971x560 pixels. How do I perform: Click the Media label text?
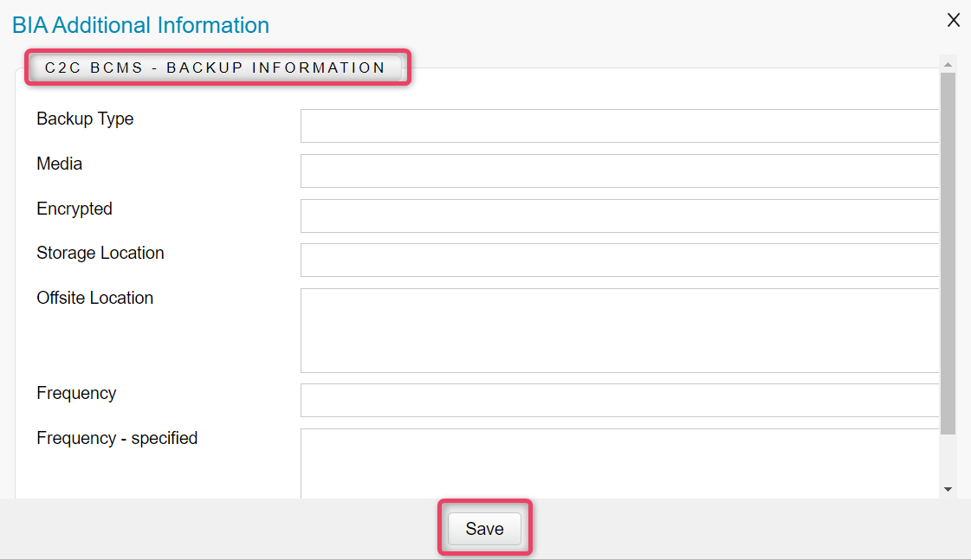click(x=60, y=164)
